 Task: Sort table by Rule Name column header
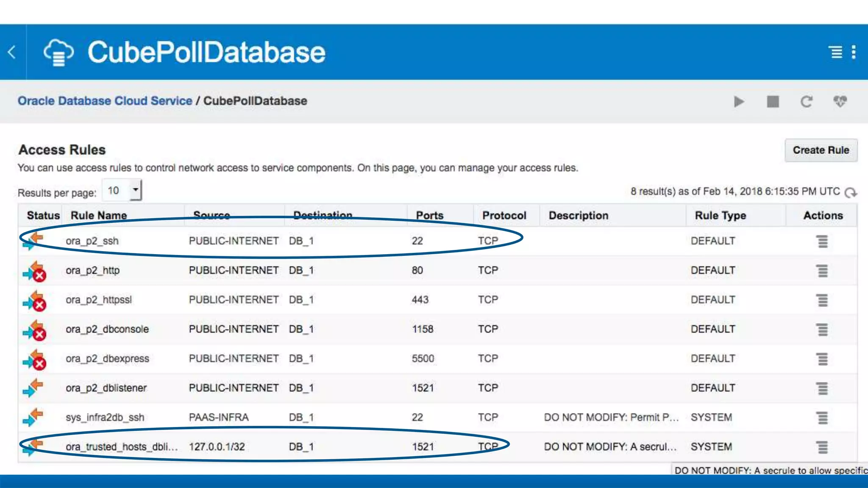(99, 215)
